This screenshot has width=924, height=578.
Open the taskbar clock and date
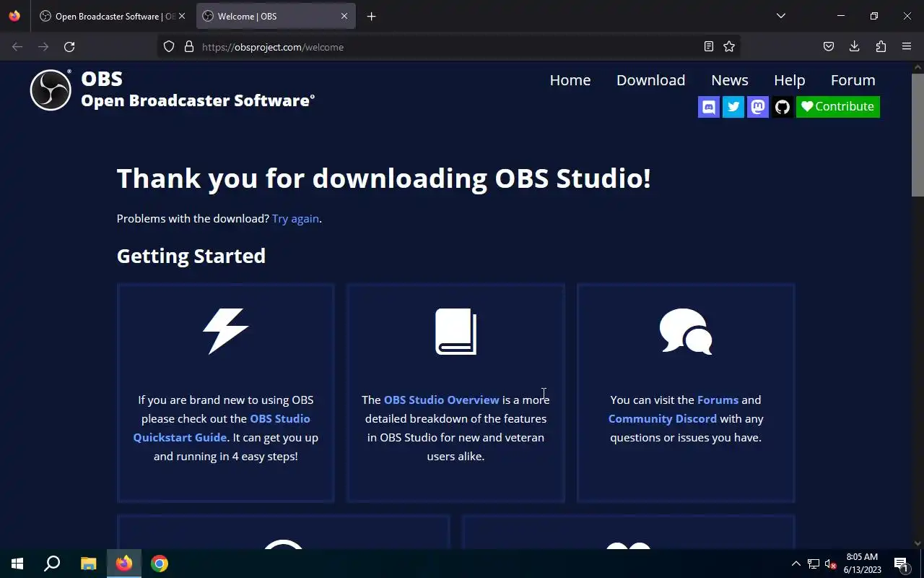pyautogui.click(x=863, y=564)
